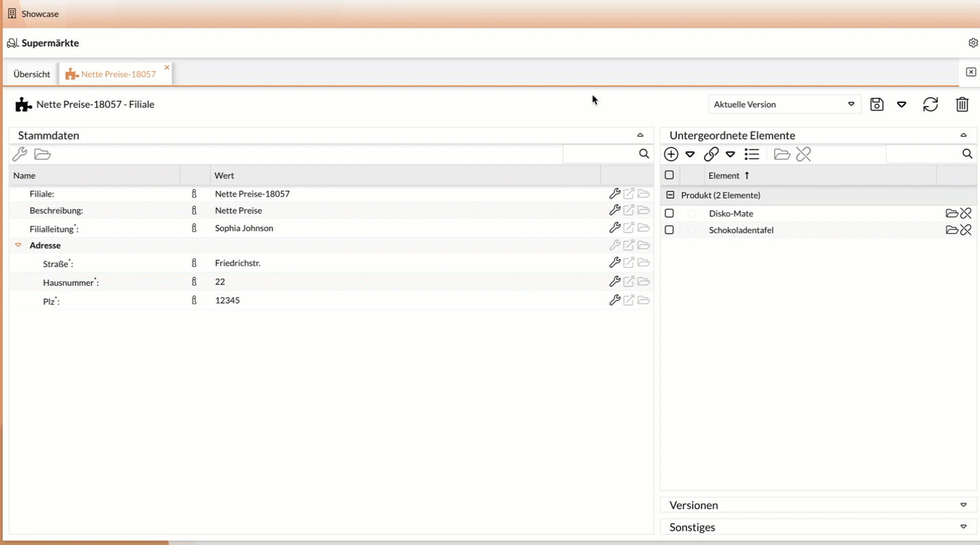
Task: Open folder icon for Schokoladentafel row
Action: (x=952, y=230)
